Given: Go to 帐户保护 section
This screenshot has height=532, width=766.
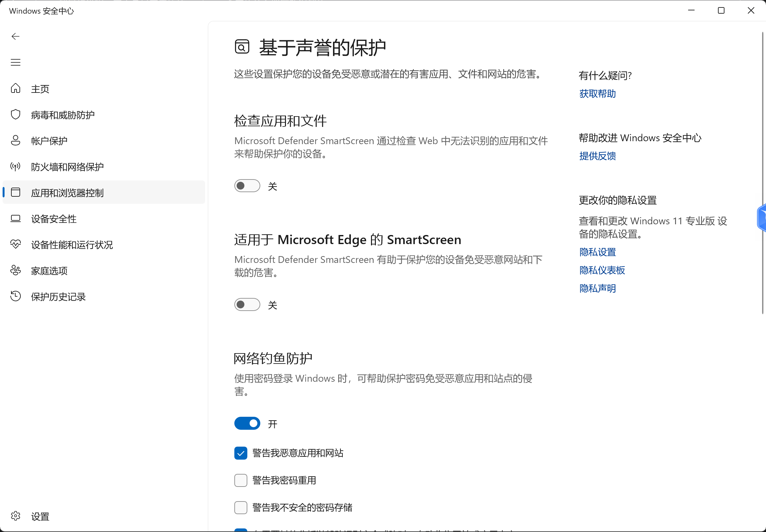Looking at the screenshot, I should pos(104,141).
